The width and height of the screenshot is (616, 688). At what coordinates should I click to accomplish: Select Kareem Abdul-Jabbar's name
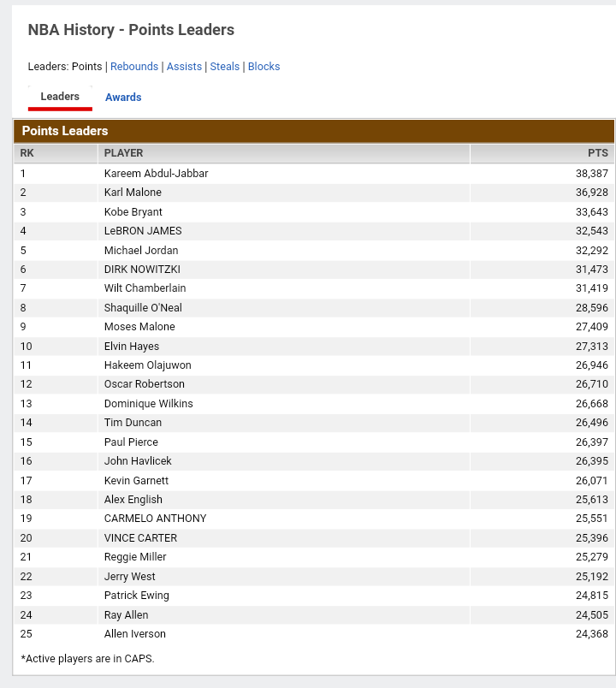coord(156,174)
